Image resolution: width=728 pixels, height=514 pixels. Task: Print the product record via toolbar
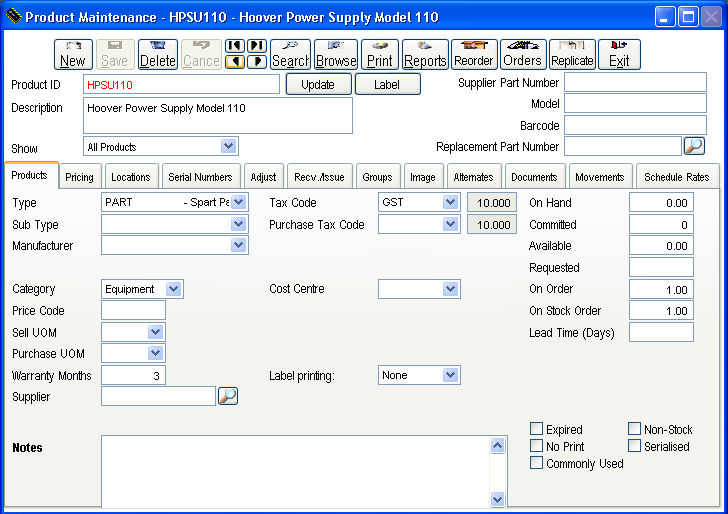click(x=380, y=54)
